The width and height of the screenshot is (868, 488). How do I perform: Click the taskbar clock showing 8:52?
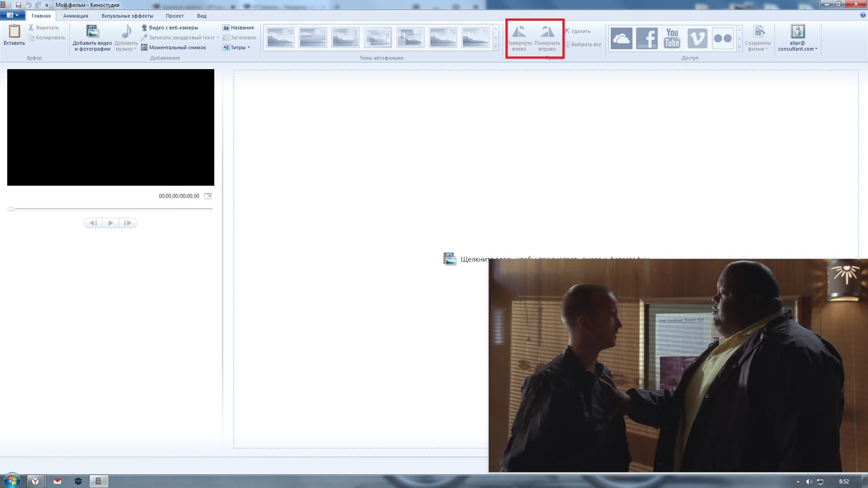tap(844, 482)
